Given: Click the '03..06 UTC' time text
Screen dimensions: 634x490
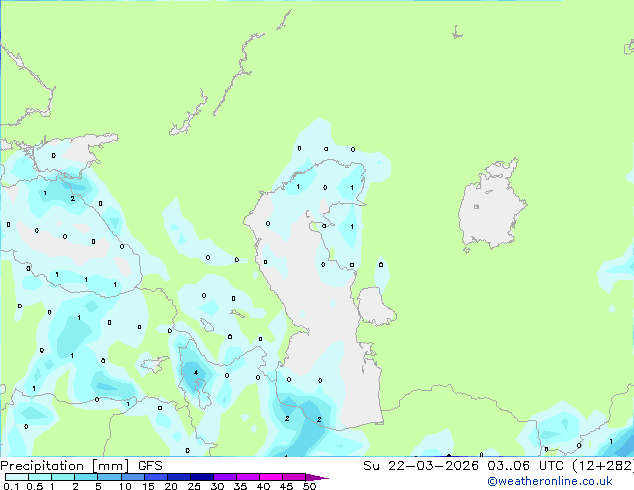Looking at the screenshot, I should [525, 466].
